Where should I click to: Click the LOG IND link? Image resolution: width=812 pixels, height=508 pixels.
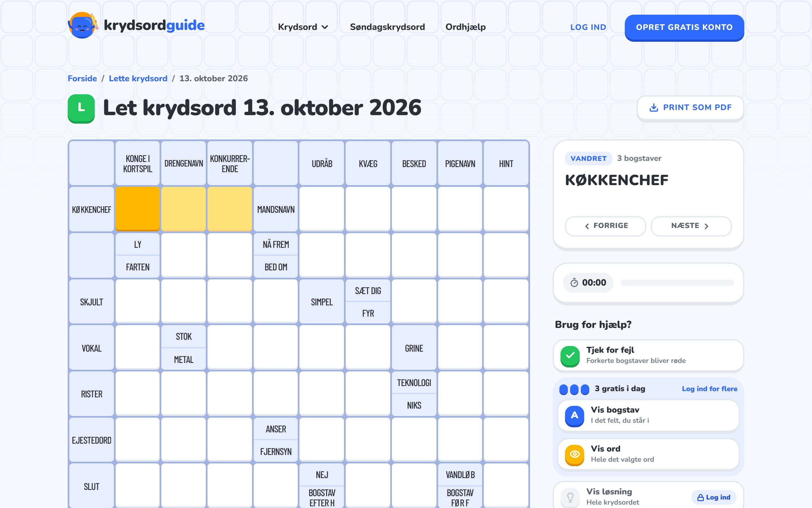[588, 27]
